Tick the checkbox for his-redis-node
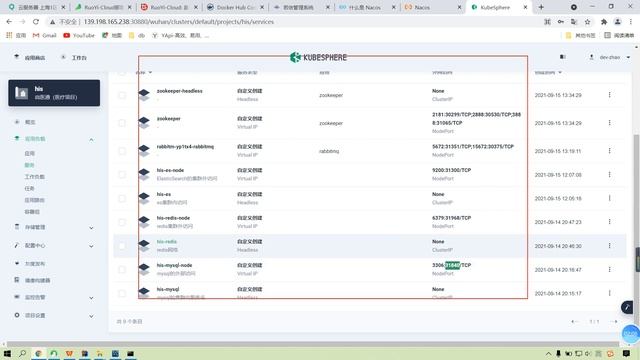This screenshot has width=640, height=360. coord(122,222)
